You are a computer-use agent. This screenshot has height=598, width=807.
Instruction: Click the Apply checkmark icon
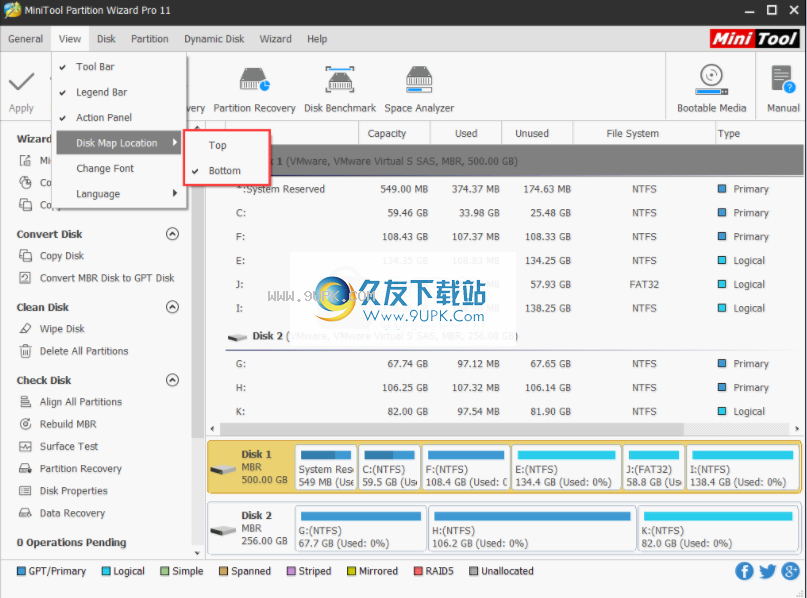21,82
